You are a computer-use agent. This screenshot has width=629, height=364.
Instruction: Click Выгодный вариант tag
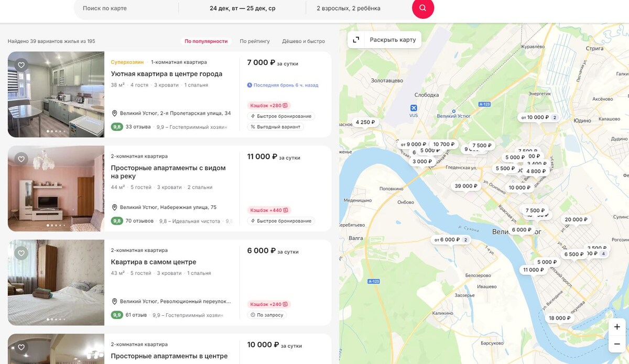(x=275, y=127)
